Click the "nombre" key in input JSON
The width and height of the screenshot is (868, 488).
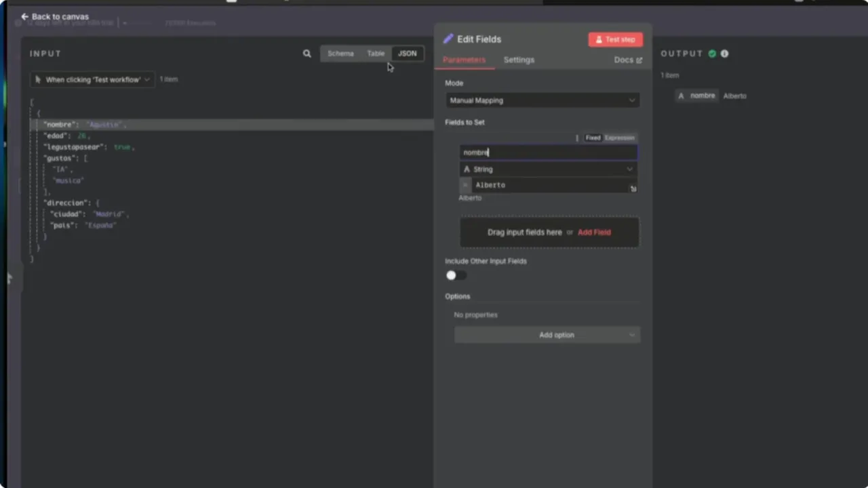click(61, 125)
